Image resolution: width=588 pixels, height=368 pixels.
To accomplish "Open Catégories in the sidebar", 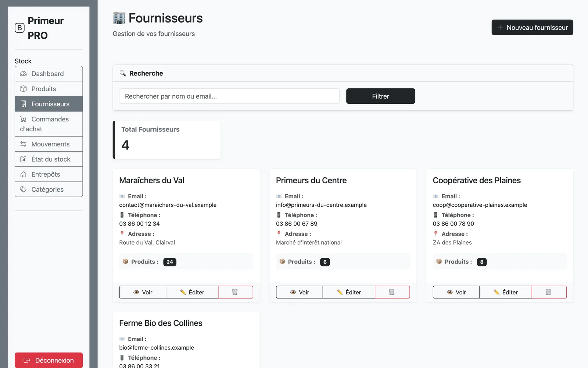I will coord(49,190).
